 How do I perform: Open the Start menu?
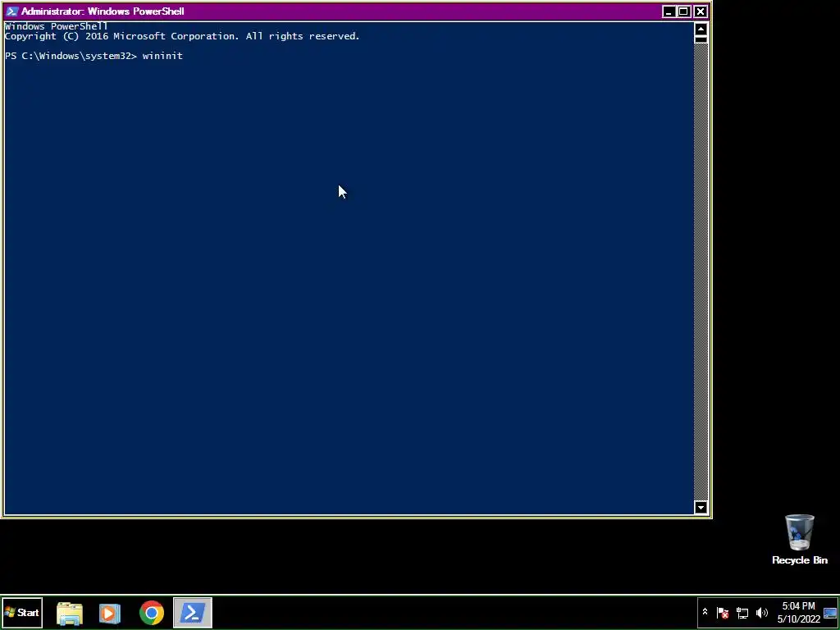pos(22,612)
